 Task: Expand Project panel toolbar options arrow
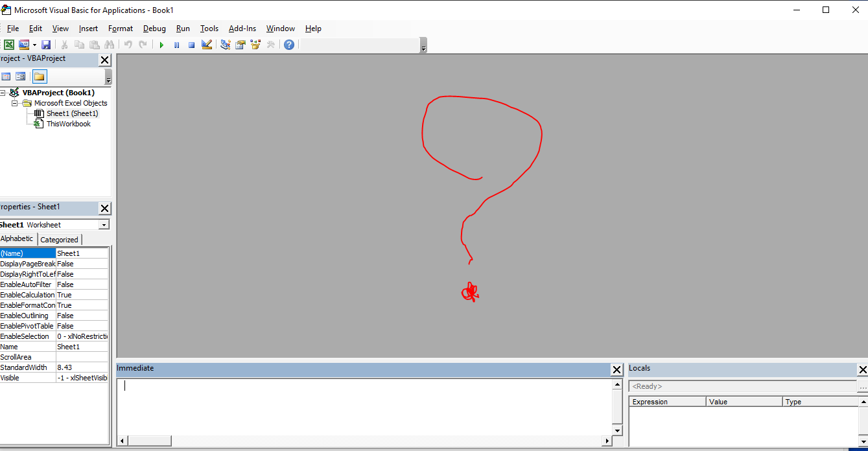pyautogui.click(x=108, y=76)
